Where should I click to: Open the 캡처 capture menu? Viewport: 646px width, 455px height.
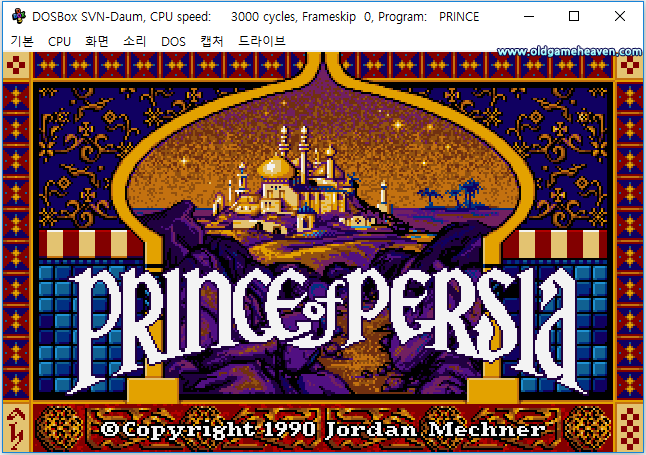click(x=212, y=41)
